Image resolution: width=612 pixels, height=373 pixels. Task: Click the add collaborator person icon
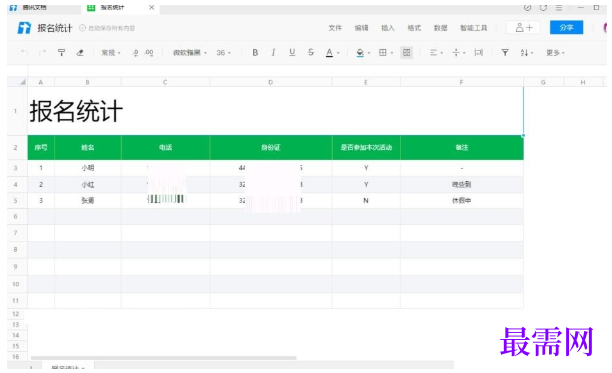523,27
